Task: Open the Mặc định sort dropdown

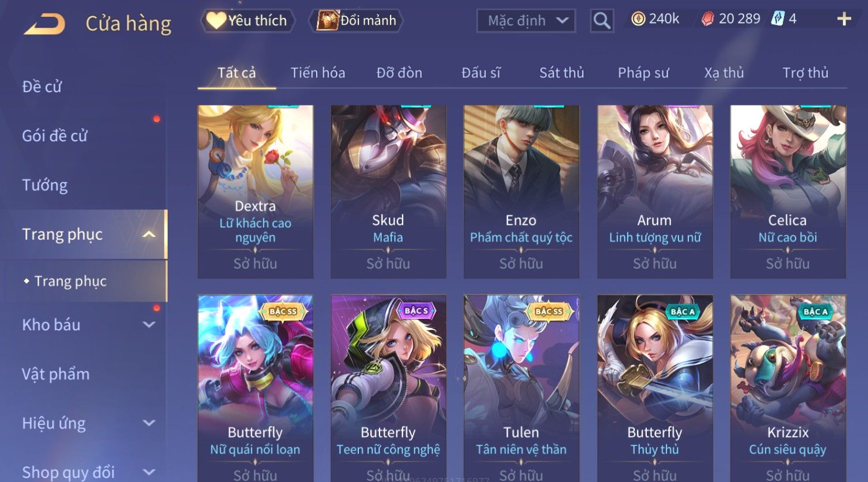Action: click(526, 21)
